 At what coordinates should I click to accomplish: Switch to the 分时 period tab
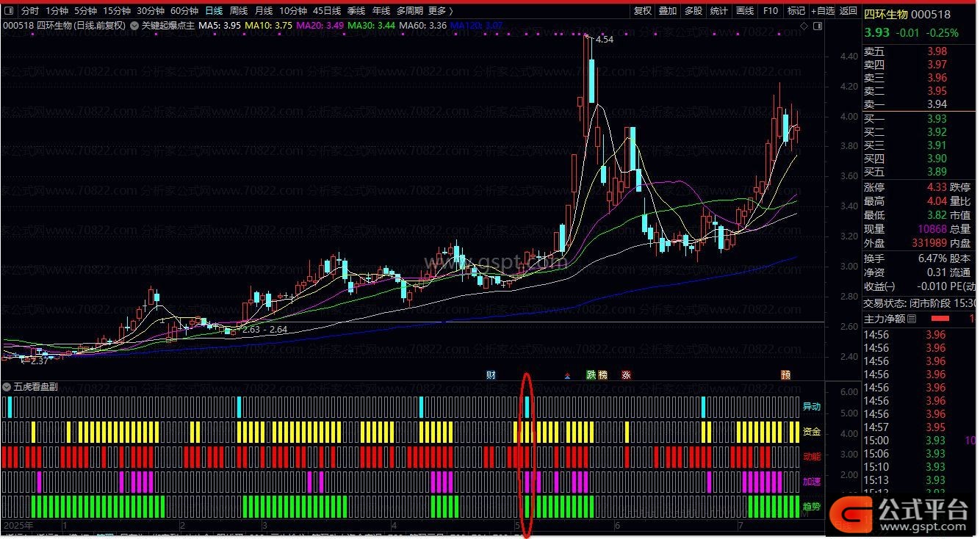pos(30,11)
